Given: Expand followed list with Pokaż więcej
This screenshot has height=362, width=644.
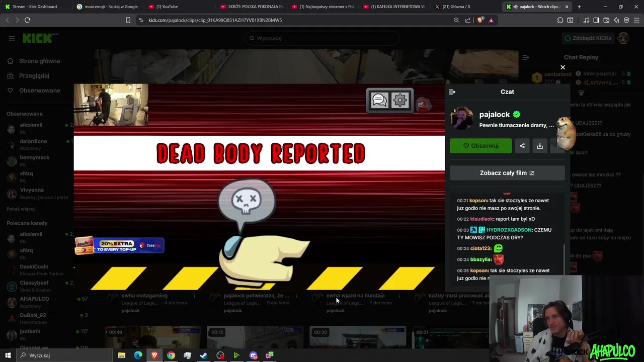Looking at the screenshot, I should pyautogui.click(x=21, y=209).
